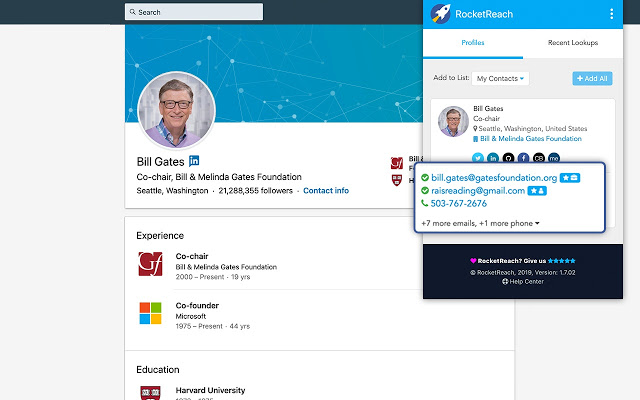Switch to the Recent Lookups tab
Viewport: 640px width, 400px height.
(573, 42)
